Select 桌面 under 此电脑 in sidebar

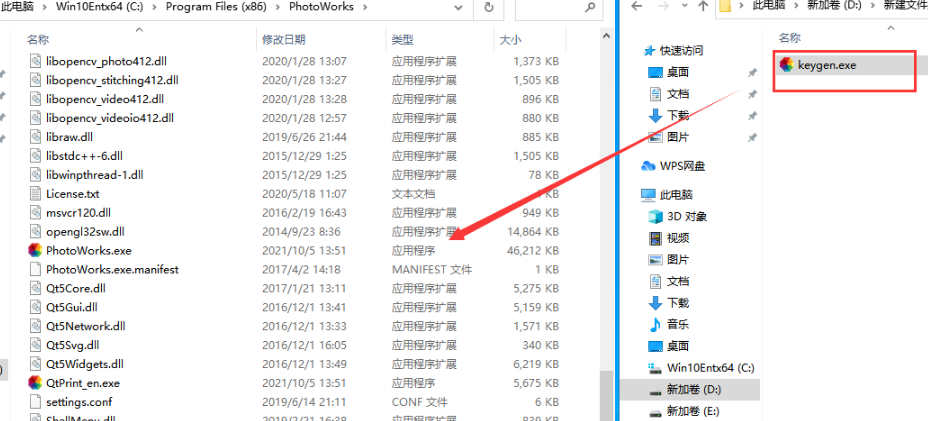tap(678, 346)
